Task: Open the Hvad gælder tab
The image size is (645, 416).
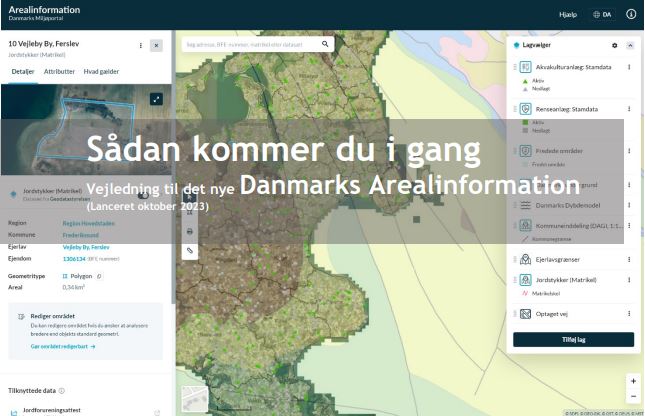Action: 101,72
